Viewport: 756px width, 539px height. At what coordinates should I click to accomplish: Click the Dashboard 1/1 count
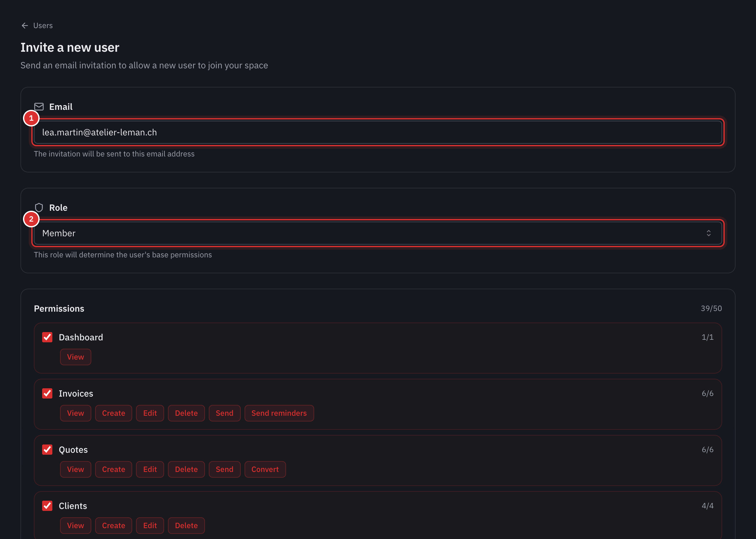707,337
